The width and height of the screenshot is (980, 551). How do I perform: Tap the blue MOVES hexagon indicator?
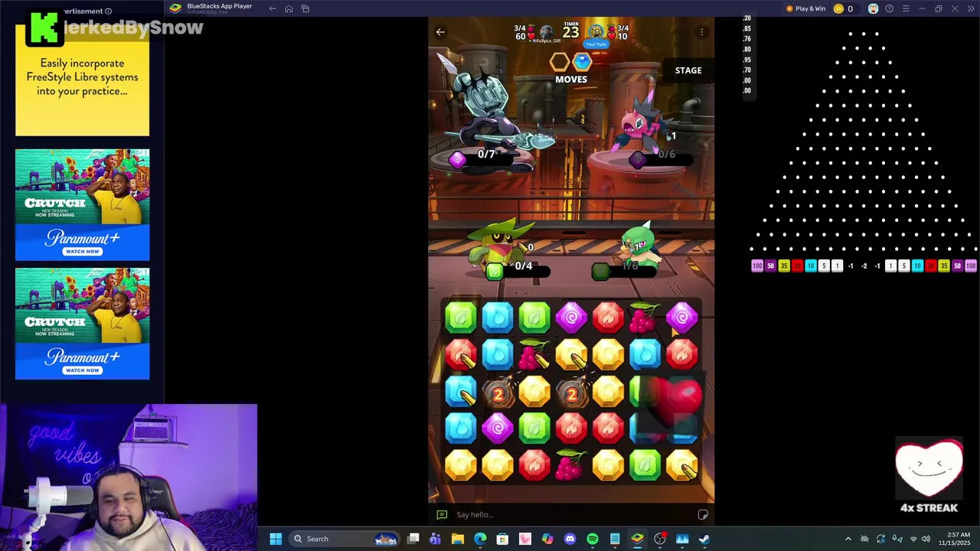pos(583,62)
